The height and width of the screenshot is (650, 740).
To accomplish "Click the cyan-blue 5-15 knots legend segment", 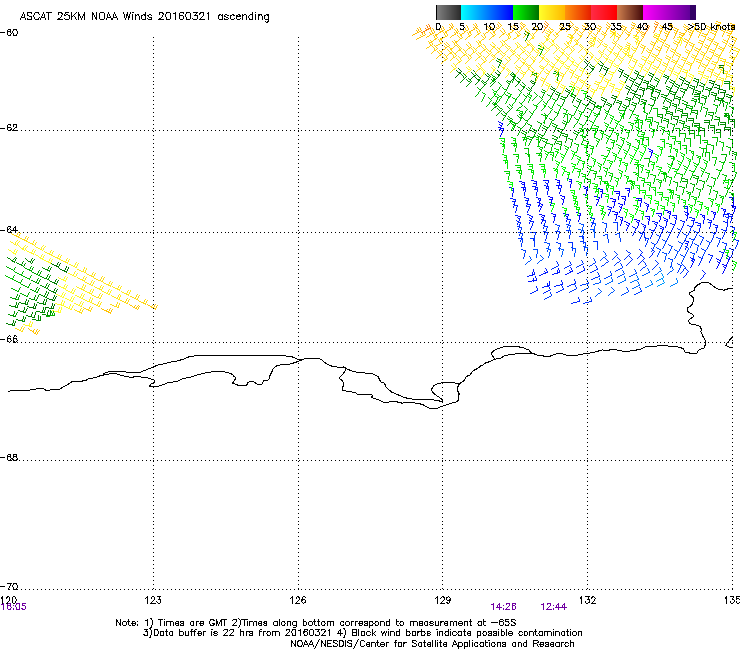I will (487, 12).
